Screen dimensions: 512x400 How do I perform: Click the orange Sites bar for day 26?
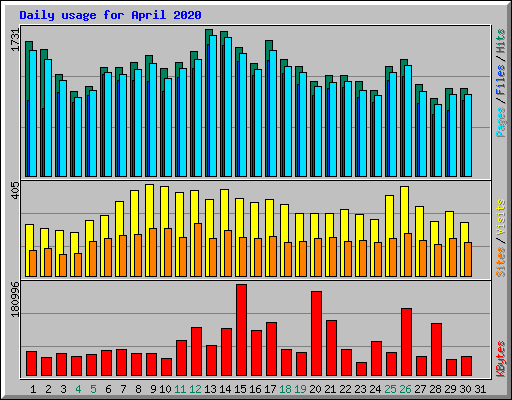pos(408,255)
